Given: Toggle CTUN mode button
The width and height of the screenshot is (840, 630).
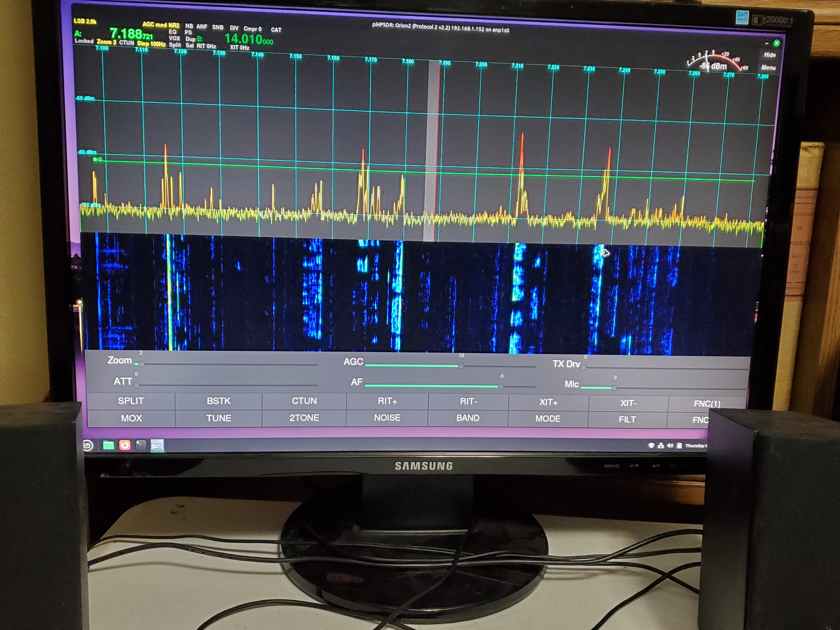Looking at the screenshot, I should pos(304,401).
